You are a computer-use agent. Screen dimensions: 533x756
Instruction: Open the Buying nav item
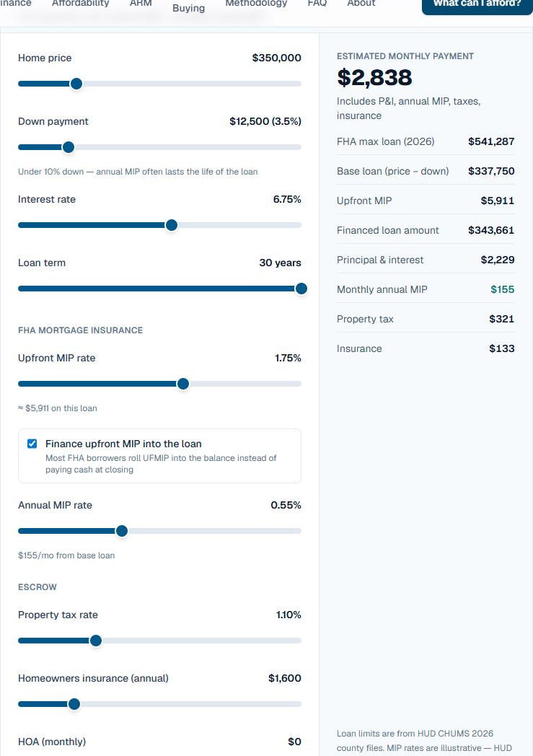(188, 8)
